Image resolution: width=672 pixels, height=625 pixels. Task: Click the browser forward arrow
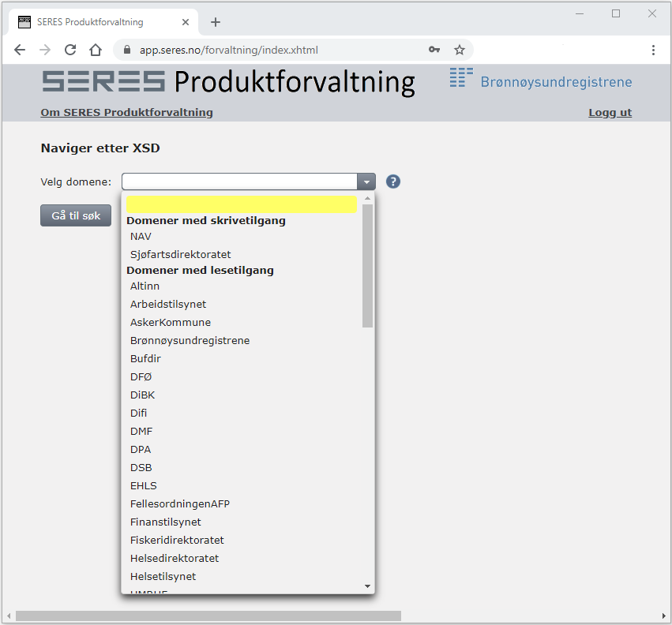point(45,51)
